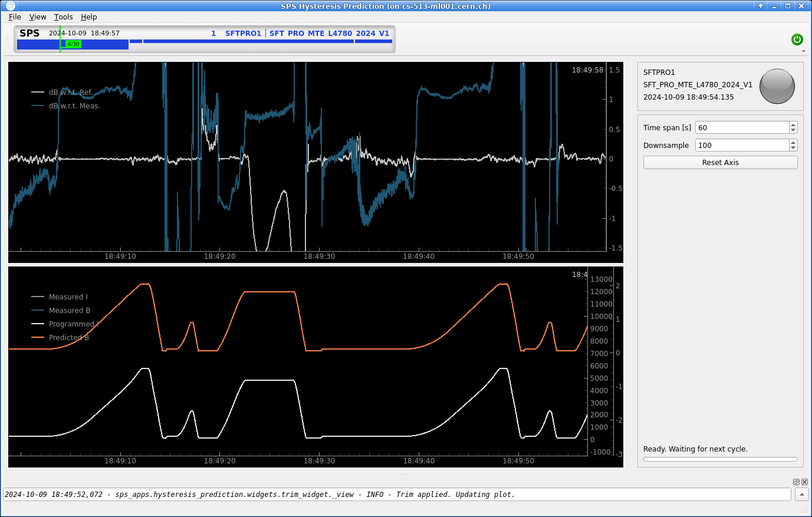Decrease Downsample with down arrow

coord(793,148)
